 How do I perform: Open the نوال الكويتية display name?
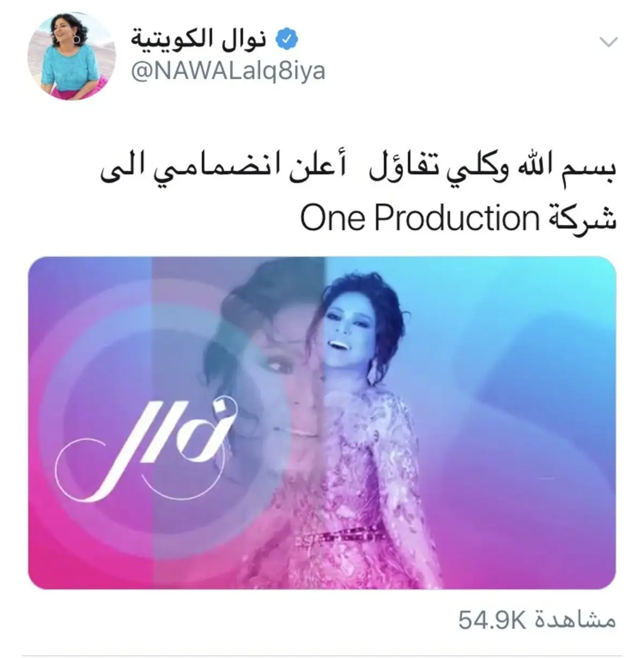pyautogui.click(x=200, y=40)
